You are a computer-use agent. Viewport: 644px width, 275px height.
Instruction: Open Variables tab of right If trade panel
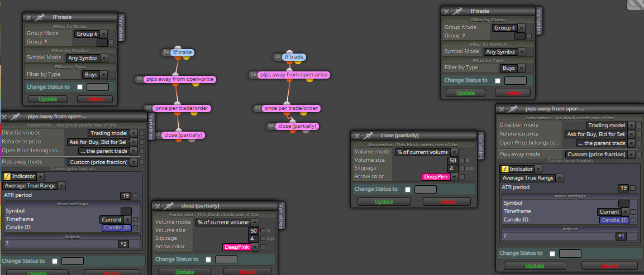click(539, 21)
